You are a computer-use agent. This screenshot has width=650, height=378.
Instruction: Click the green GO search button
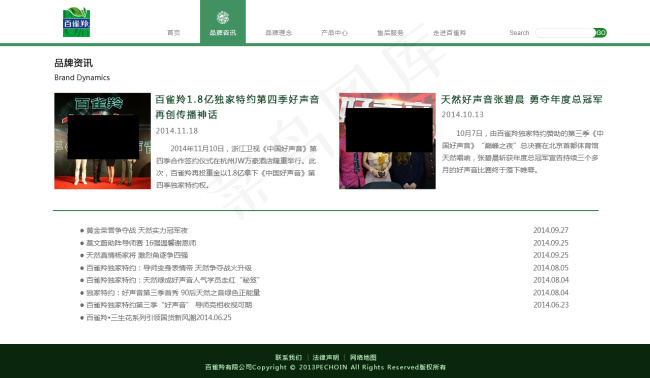601,33
